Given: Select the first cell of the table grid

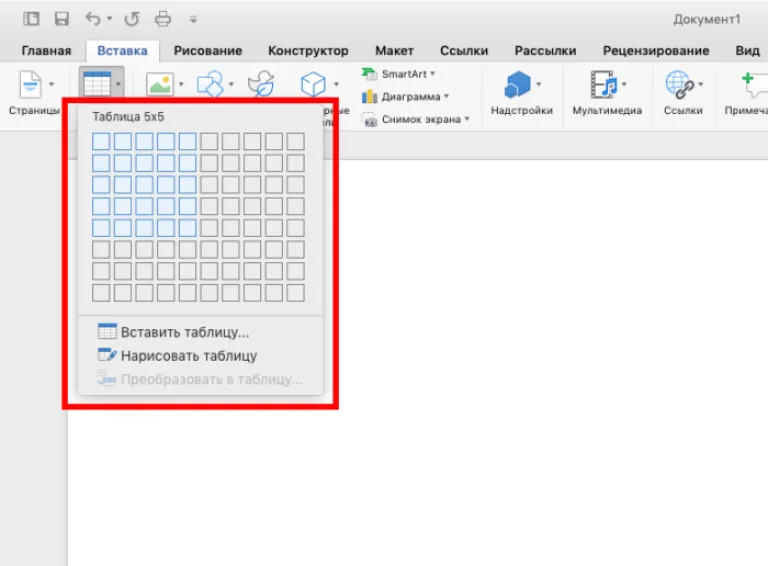Looking at the screenshot, I should click(x=101, y=142).
